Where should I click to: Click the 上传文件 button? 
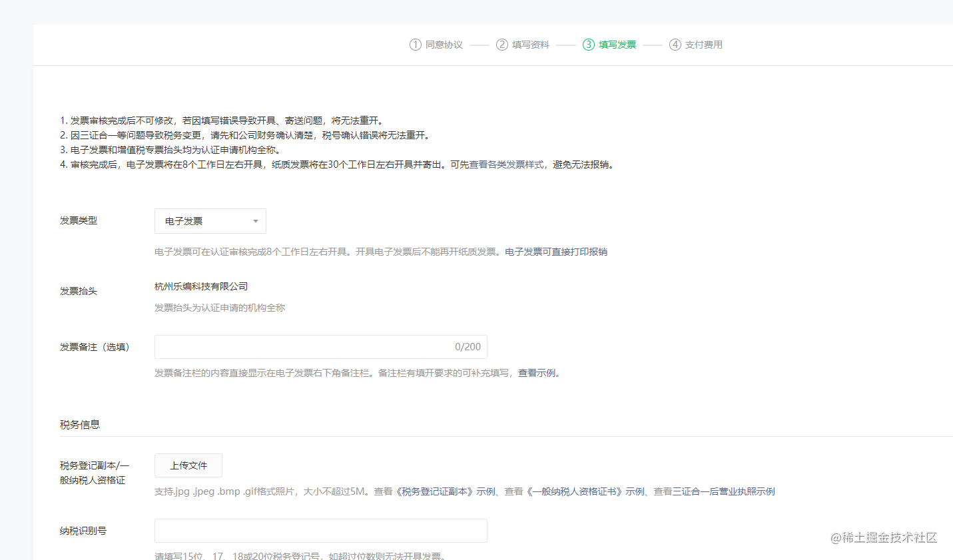pos(188,465)
